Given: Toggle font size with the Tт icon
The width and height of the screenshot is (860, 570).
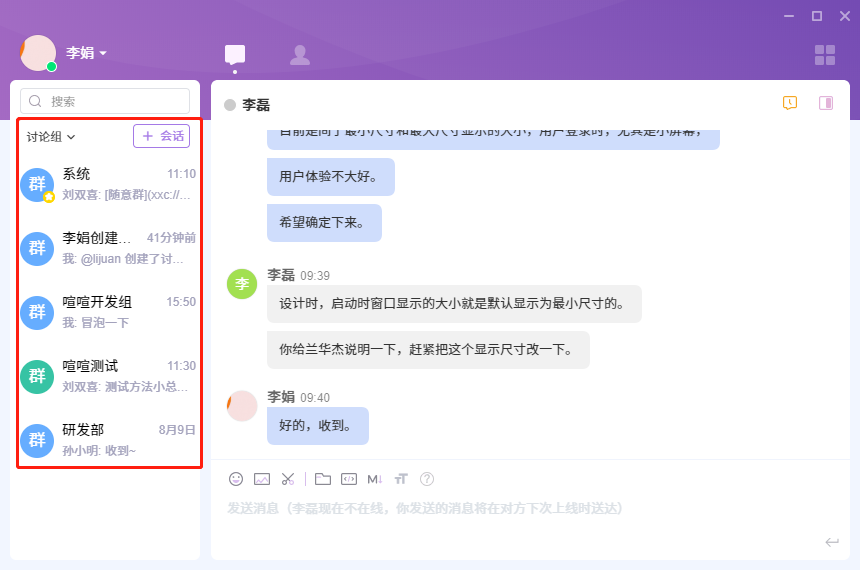Looking at the screenshot, I should pyautogui.click(x=401, y=479).
